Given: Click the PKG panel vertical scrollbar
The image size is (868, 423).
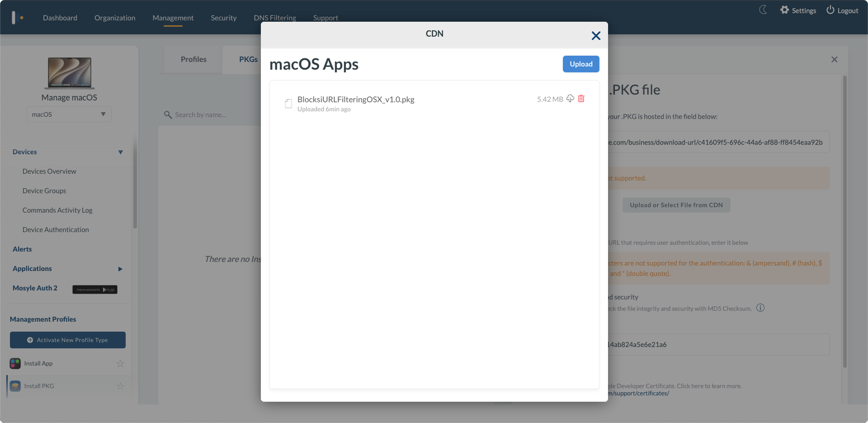Looking at the screenshot, I should coord(844,222).
